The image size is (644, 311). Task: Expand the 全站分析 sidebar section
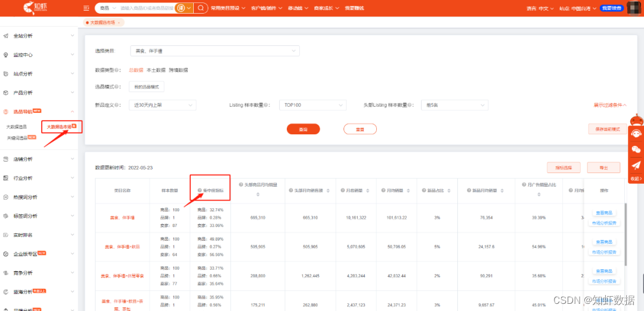[73, 36]
